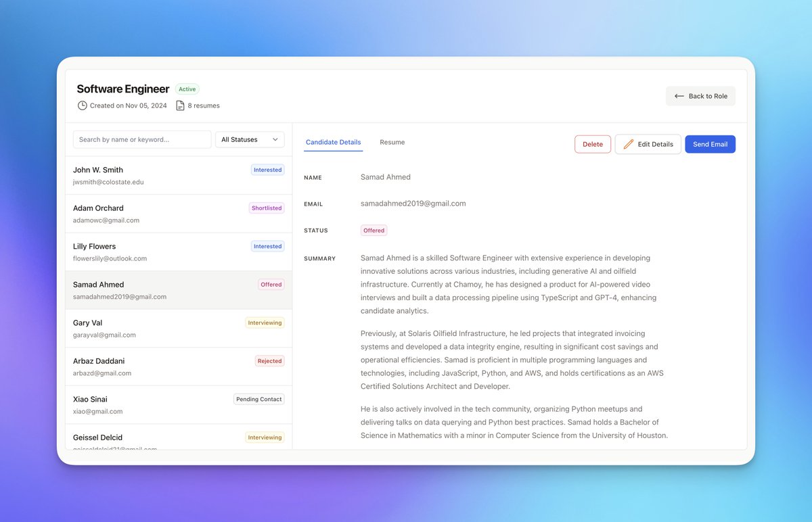Click the name value Samad Ahmed in details
The image size is (812, 522).
[x=386, y=177]
